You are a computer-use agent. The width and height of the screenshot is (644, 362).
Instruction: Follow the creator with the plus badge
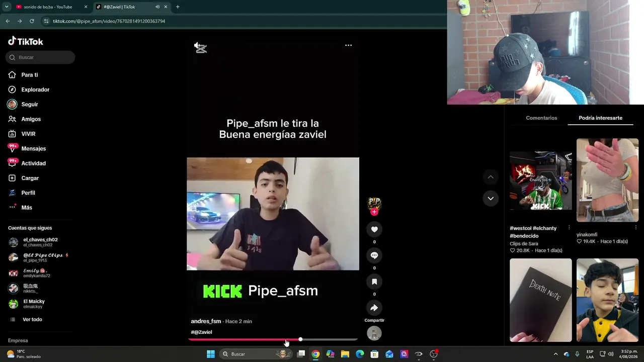click(374, 212)
